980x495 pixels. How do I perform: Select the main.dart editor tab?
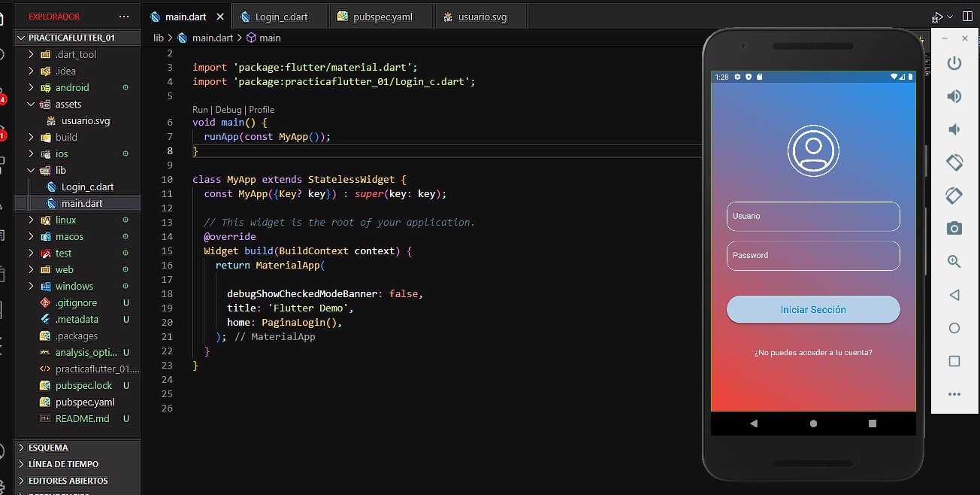(186, 17)
